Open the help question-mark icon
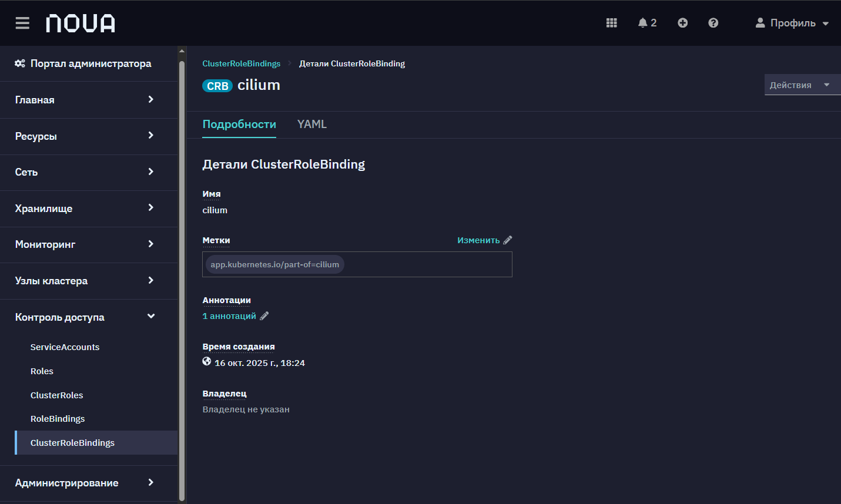 (713, 23)
